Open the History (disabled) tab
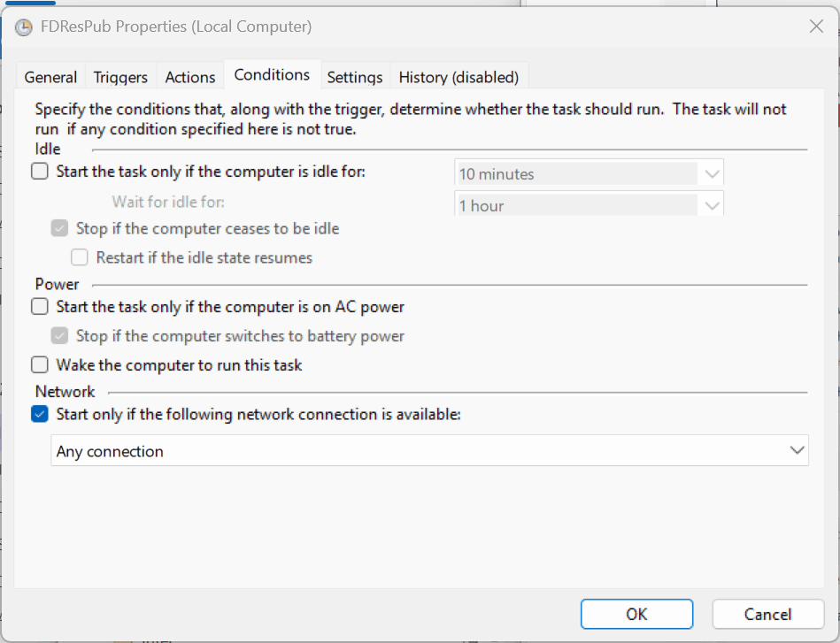Viewport: 840px width, 643px height. pos(459,77)
